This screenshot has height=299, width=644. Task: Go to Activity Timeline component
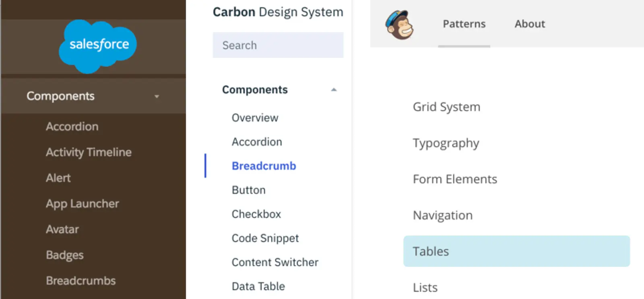tap(89, 152)
